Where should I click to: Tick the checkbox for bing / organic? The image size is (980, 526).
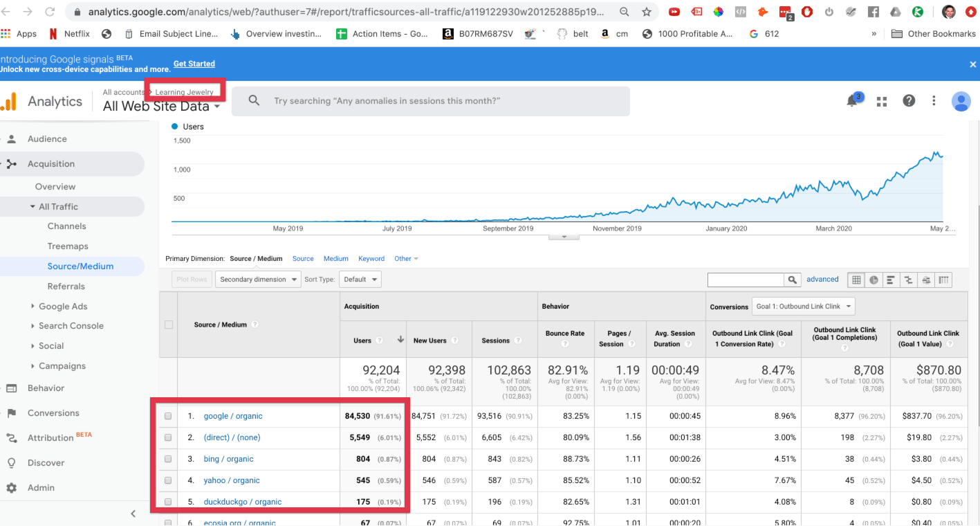(168, 459)
